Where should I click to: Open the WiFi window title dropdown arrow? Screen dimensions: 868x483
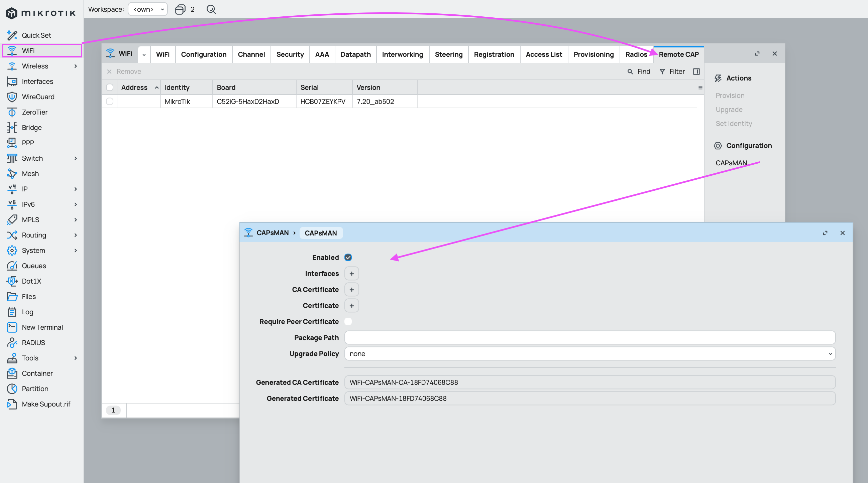tap(144, 54)
